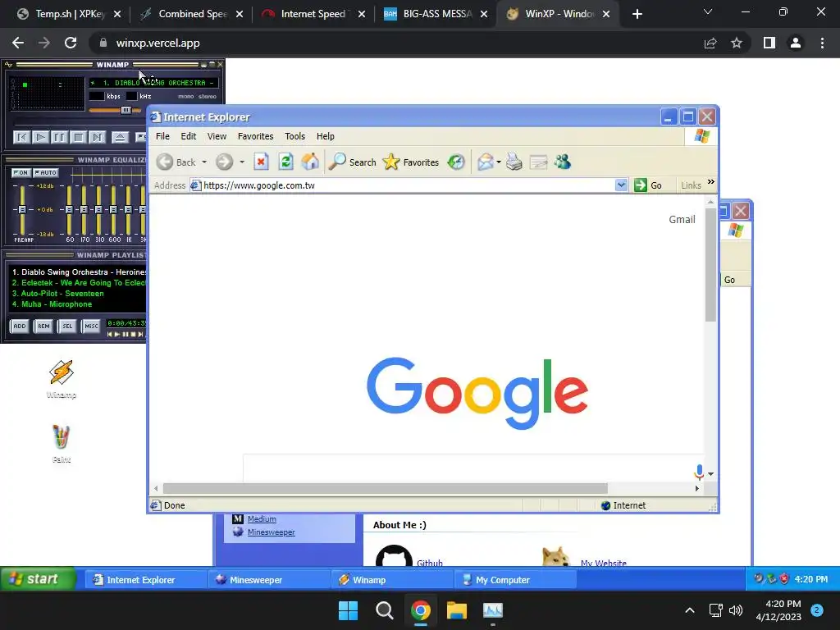
Task: Expand the Back button history dropdown arrow
Action: (204, 162)
